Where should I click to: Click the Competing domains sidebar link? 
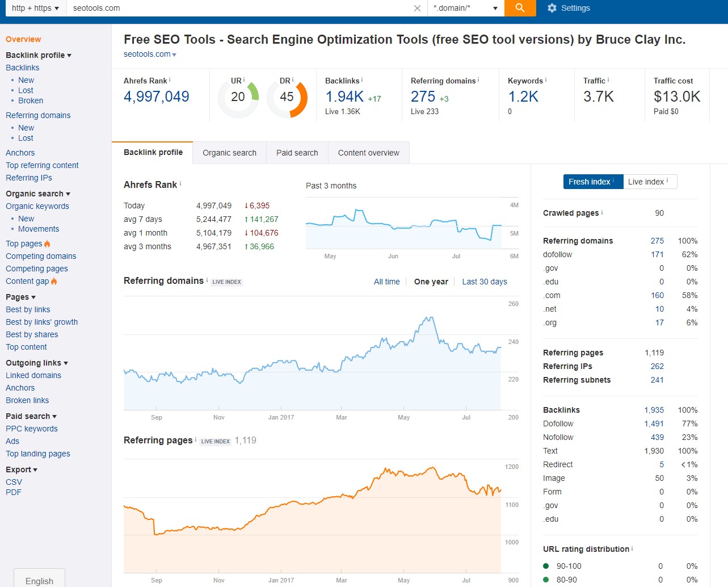tap(41, 256)
